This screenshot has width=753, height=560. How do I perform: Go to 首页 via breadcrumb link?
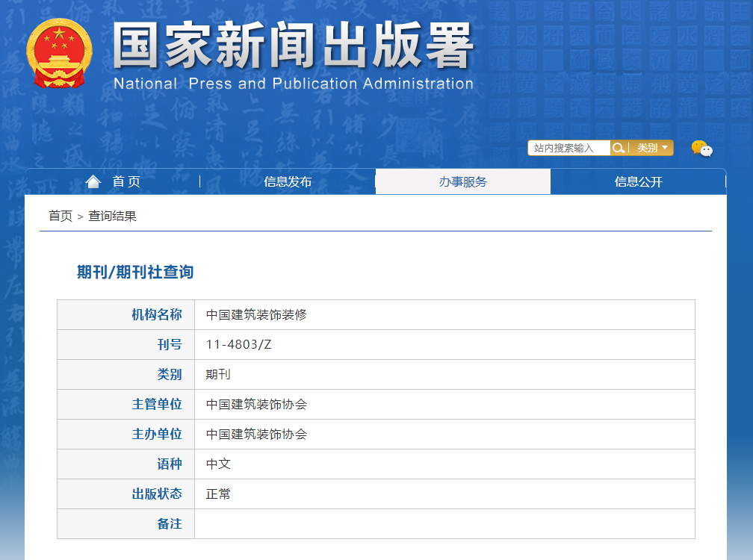[x=61, y=216]
